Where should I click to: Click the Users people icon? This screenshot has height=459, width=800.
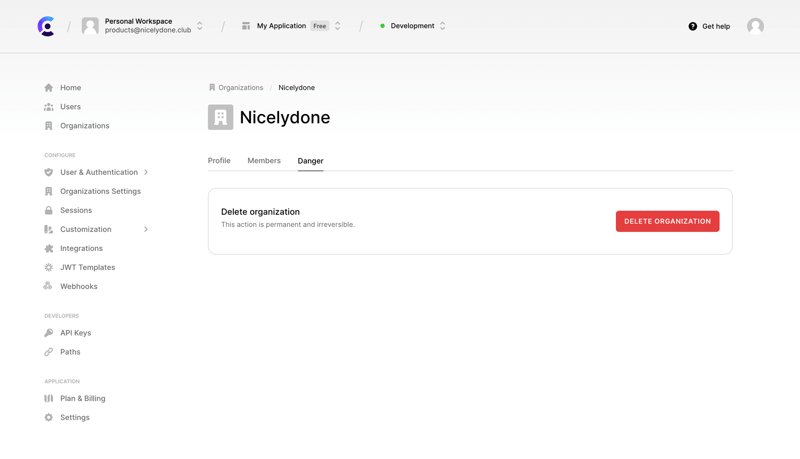[48, 107]
